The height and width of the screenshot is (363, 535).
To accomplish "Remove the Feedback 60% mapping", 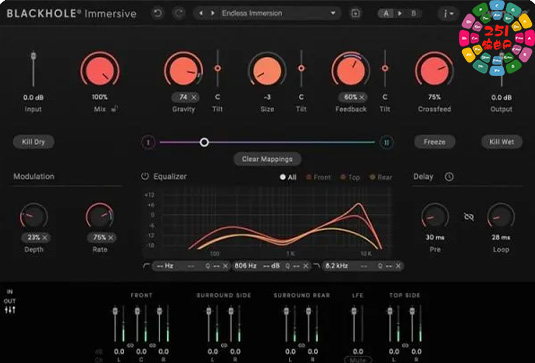I will coord(362,98).
